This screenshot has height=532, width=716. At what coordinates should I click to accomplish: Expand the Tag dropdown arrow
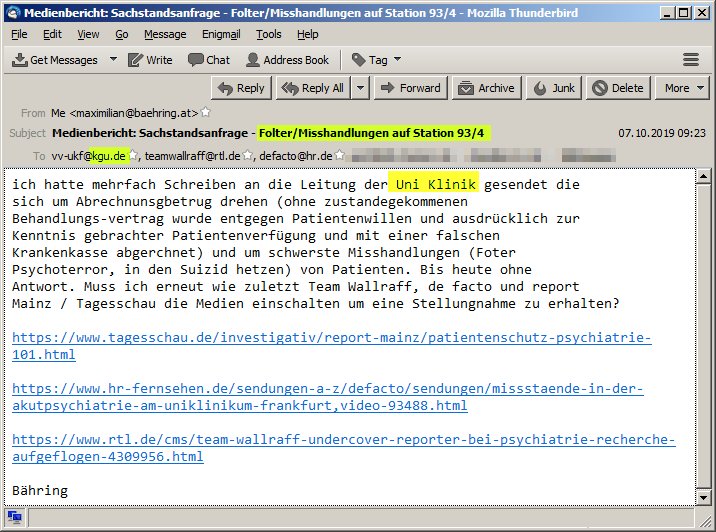pyautogui.click(x=397, y=59)
